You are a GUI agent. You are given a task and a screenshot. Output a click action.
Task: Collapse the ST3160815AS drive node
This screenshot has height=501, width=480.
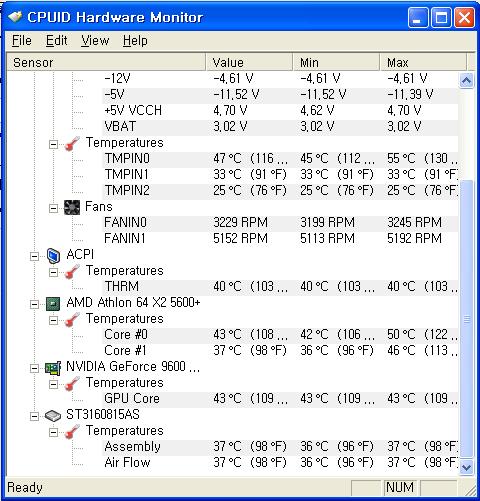pyautogui.click(x=34, y=416)
